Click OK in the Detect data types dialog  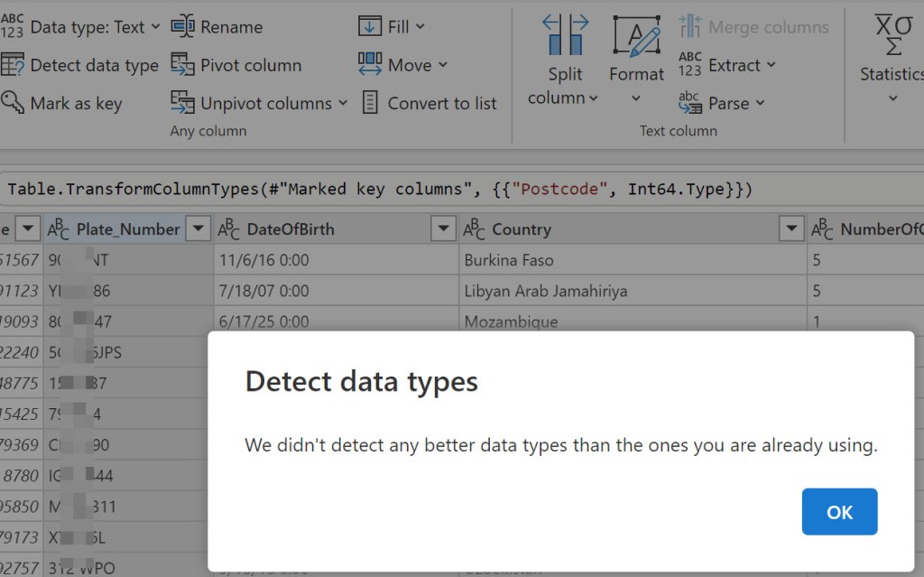(839, 512)
